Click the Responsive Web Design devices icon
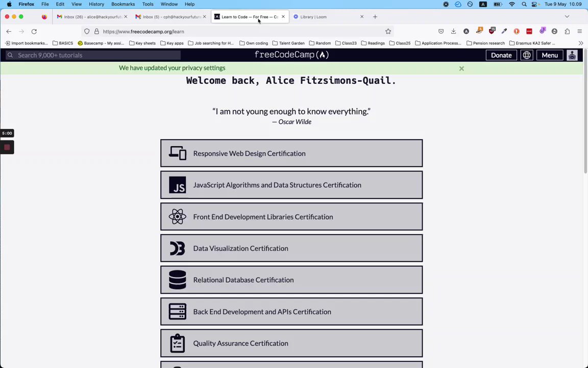The width and height of the screenshot is (588, 368). [x=178, y=153]
